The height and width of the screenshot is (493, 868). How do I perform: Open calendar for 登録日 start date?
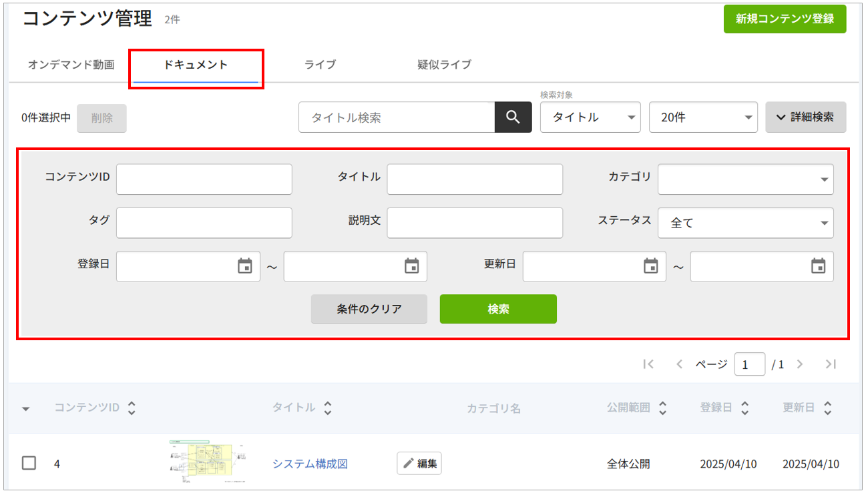click(245, 266)
